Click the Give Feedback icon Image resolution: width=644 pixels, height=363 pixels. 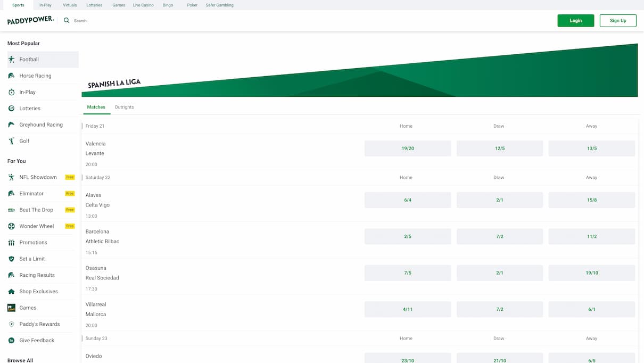(x=11, y=341)
